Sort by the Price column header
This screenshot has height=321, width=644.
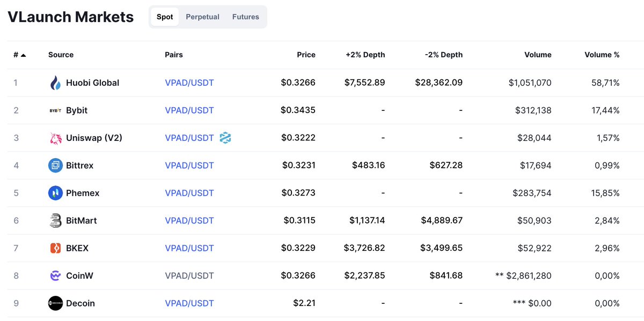[306, 55]
